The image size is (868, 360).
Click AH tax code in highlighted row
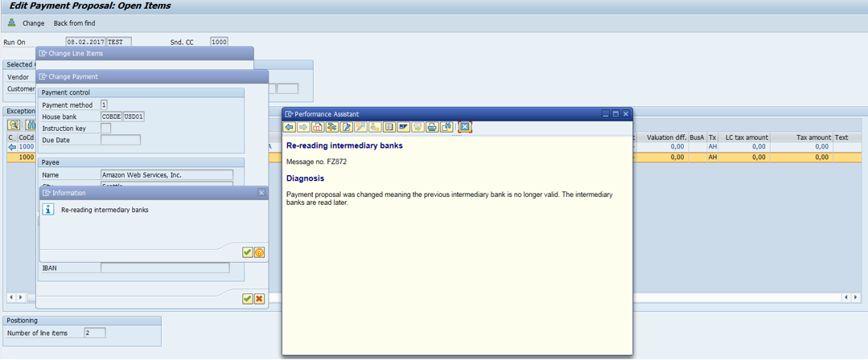[x=713, y=157]
